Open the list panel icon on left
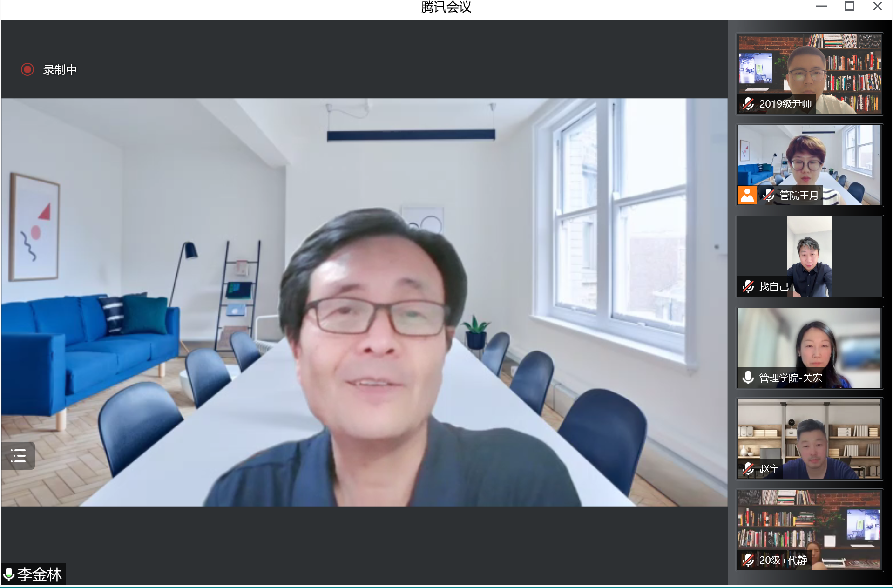893x588 pixels. 18,455
